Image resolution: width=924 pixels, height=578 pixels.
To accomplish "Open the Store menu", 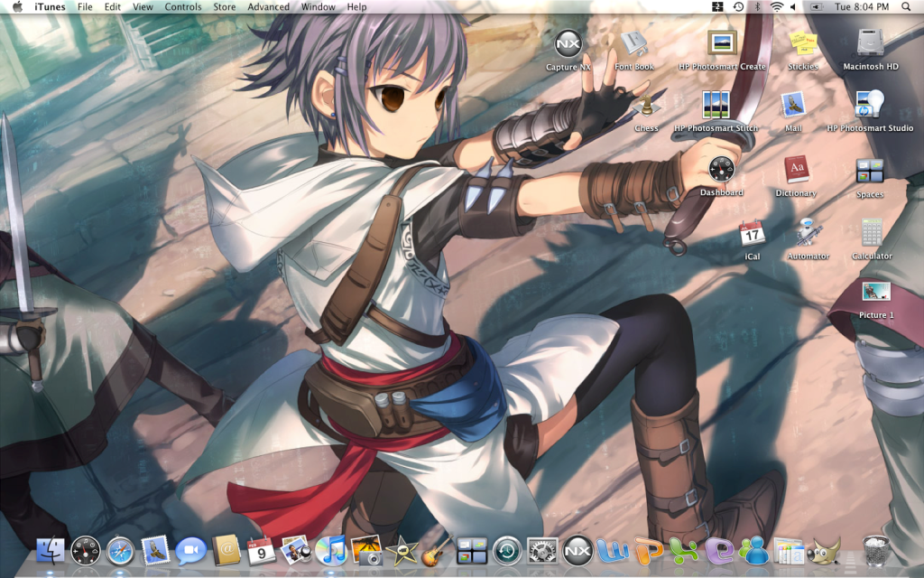I will pyautogui.click(x=224, y=7).
